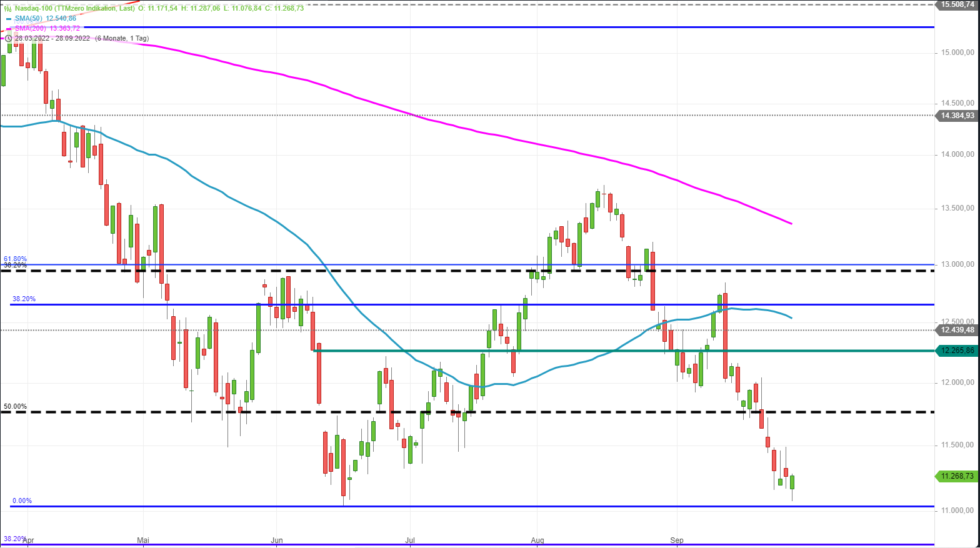Click the 0.00% Fibonacci level label
The height and width of the screenshot is (548, 980).
pyautogui.click(x=22, y=501)
